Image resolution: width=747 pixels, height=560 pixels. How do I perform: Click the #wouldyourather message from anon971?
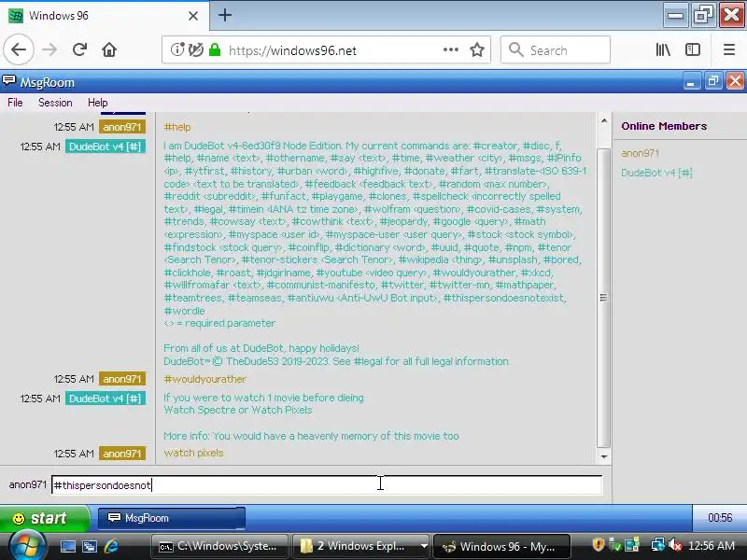pyautogui.click(x=204, y=379)
